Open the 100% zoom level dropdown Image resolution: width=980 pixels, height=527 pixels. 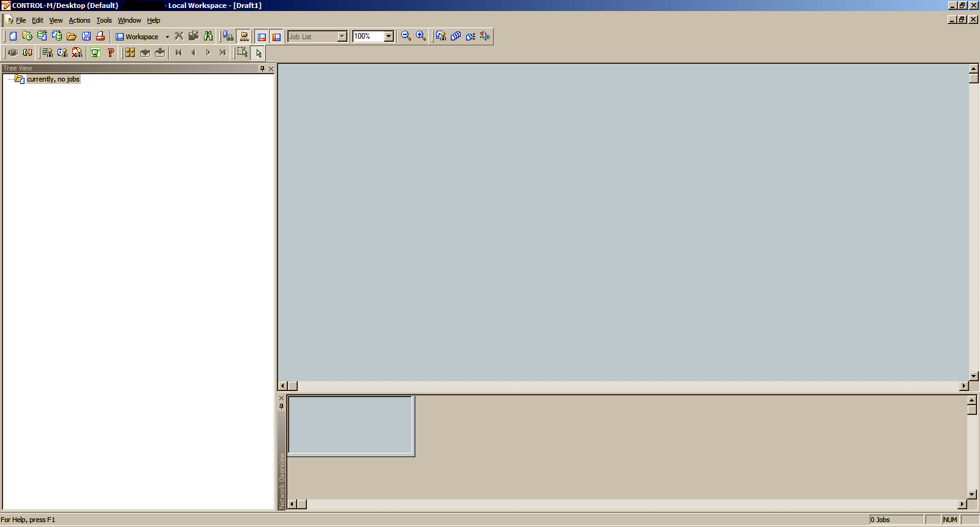pos(388,37)
